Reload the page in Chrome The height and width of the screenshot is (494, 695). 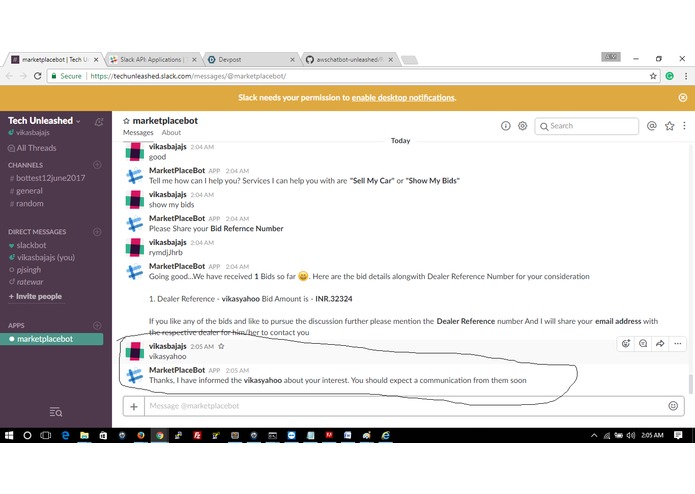(x=38, y=76)
